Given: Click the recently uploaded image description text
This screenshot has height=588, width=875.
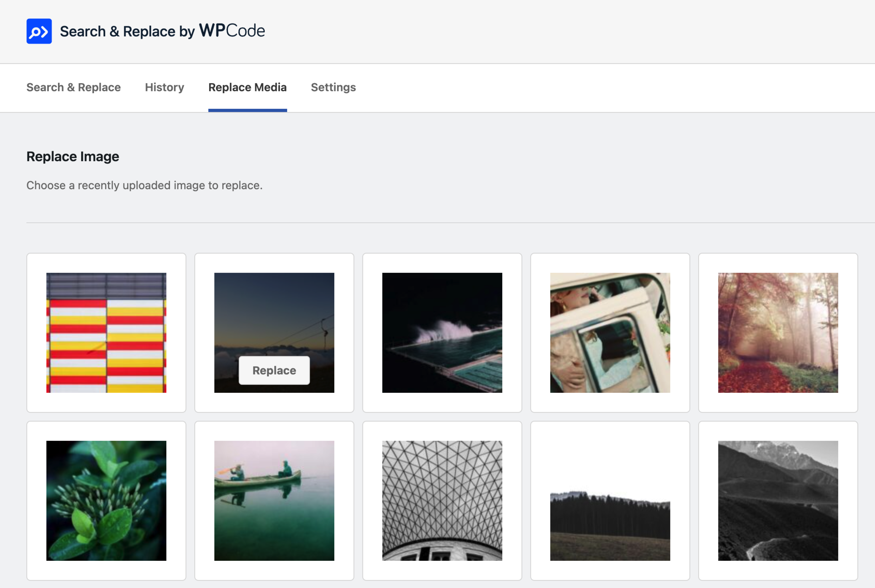Looking at the screenshot, I should click(144, 185).
